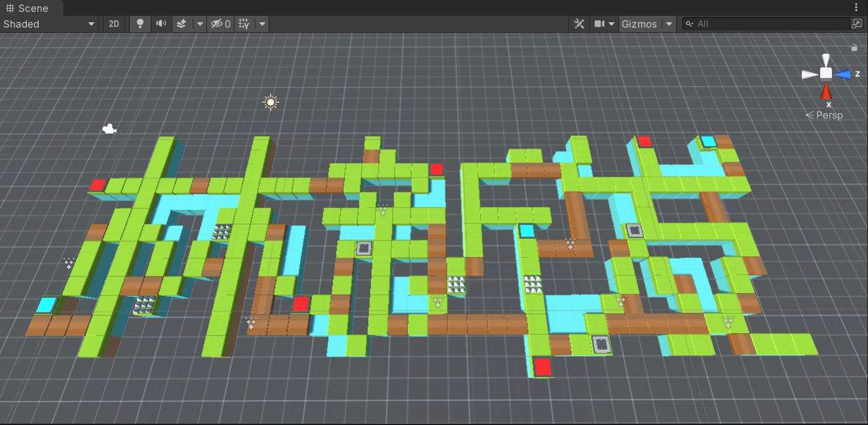Click the red X axis cone
The image size is (868, 425).
pyautogui.click(x=827, y=90)
